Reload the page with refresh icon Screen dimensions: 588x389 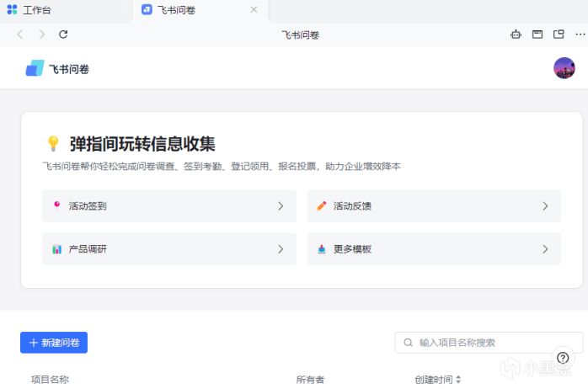coord(63,35)
